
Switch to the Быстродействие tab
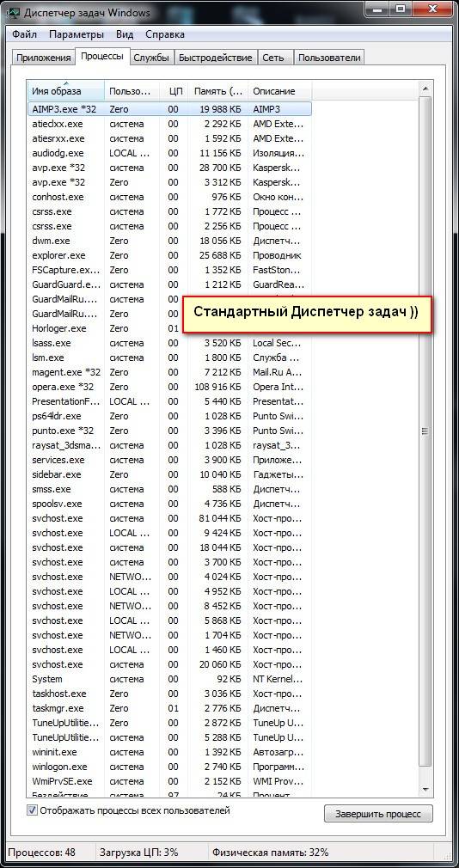click(x=216, y=58)
